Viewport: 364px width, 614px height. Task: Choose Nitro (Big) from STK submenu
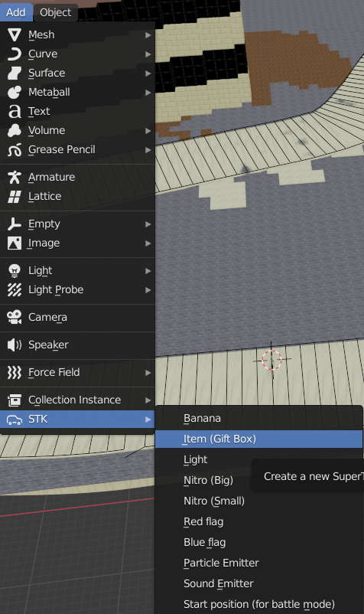[x=258, y=480]
